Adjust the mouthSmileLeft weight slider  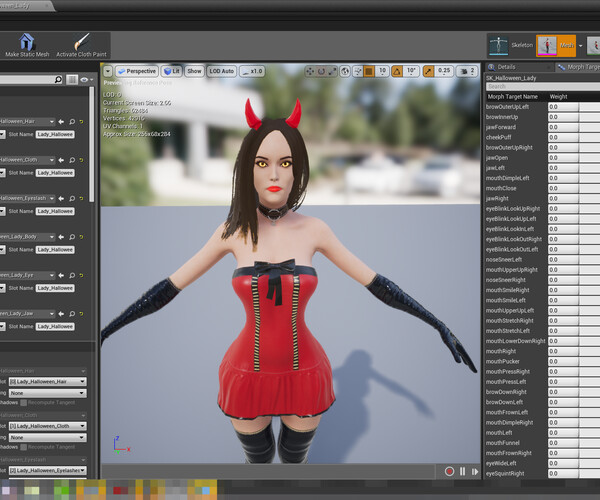(x=574, y=300)
